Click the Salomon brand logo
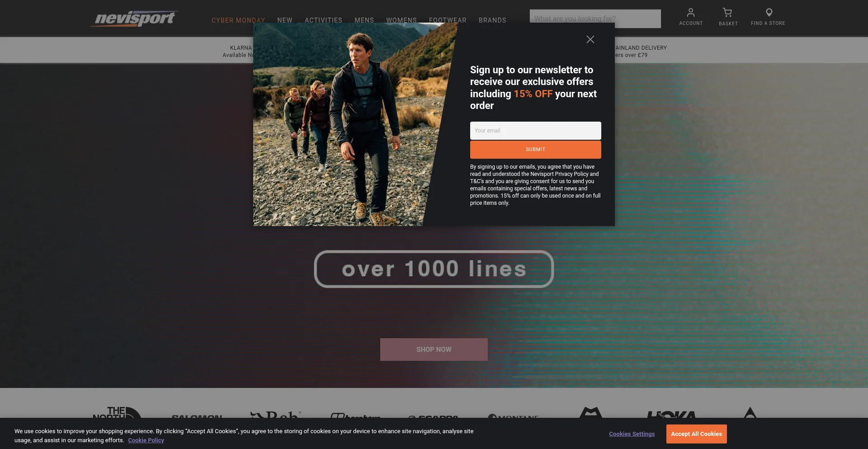Viewport: 868px width, 449px height. (197, 416)
